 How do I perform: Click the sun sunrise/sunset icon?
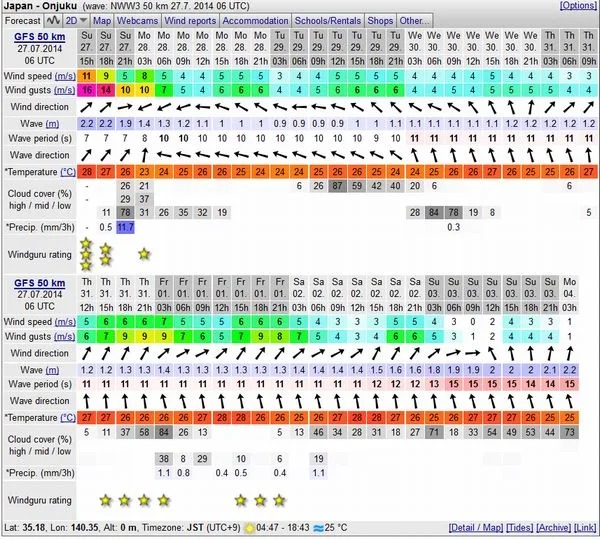click(249, 528)
